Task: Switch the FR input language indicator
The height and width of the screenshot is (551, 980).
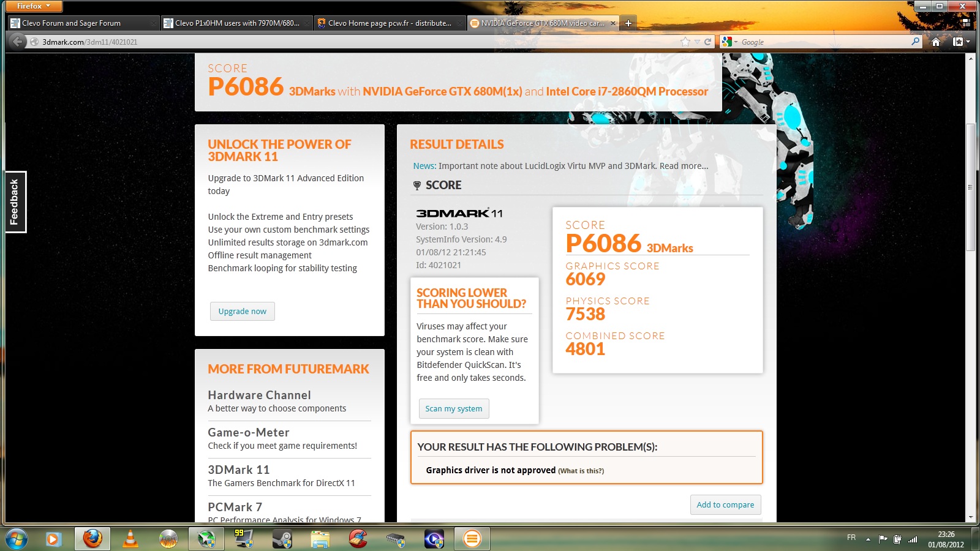Action: click(x=851, y=538)
